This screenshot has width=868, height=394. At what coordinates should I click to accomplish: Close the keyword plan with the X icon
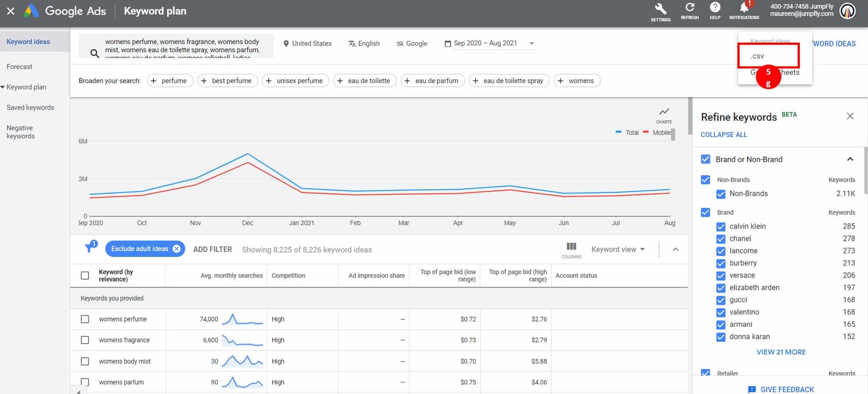[11, 11]
